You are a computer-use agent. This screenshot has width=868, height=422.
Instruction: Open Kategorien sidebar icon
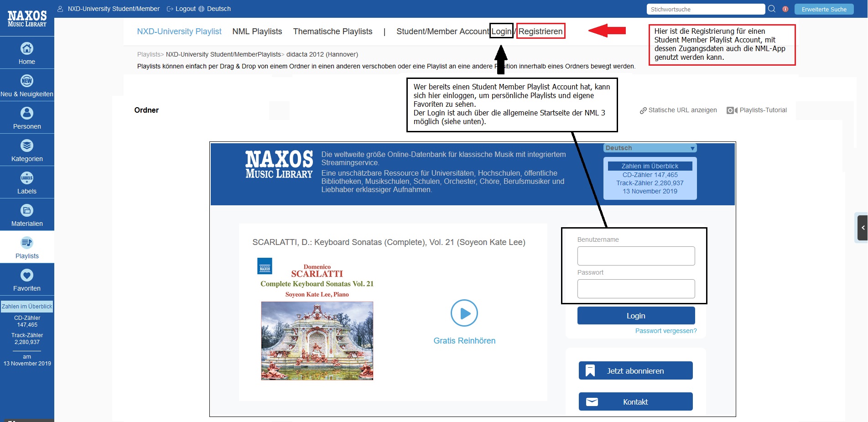(x=27, y=150)
